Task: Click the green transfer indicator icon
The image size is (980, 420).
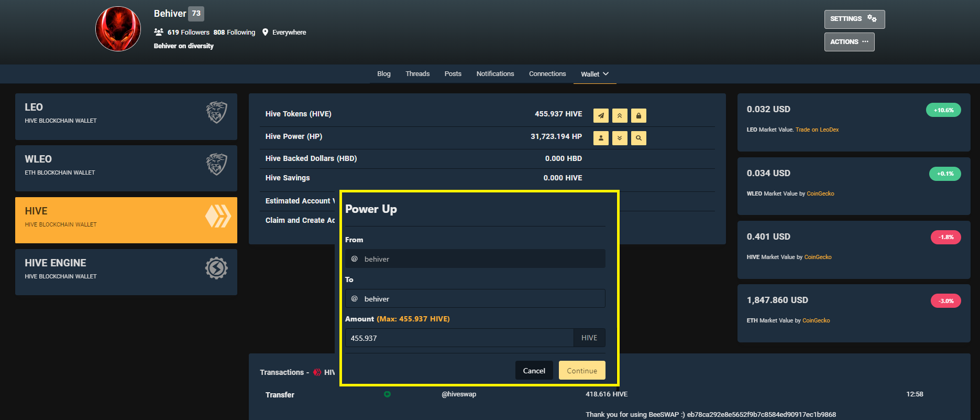Action: (387, 394)
